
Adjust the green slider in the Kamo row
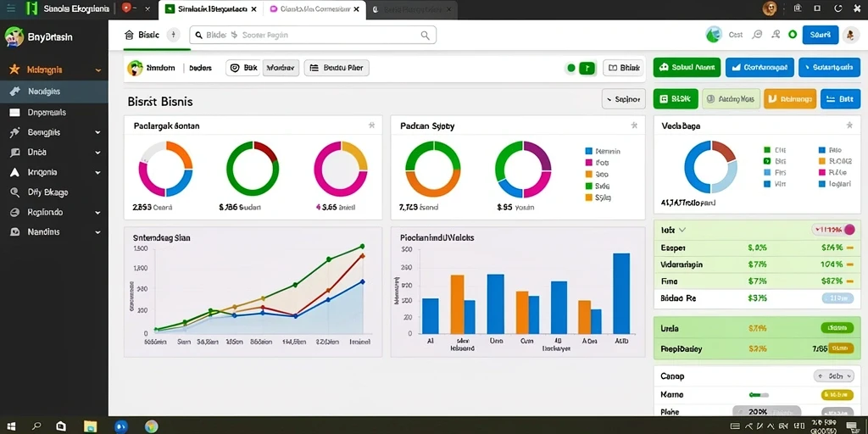(759, 395)
